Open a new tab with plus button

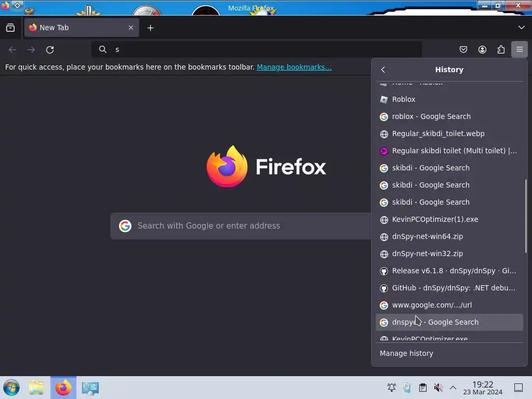[x=150, y=28]
